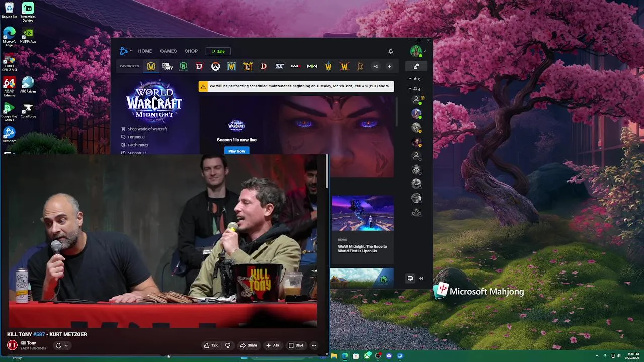Open the SHOP tab
The width and height of the screenshot is (644, 362).
pos(191,51)
